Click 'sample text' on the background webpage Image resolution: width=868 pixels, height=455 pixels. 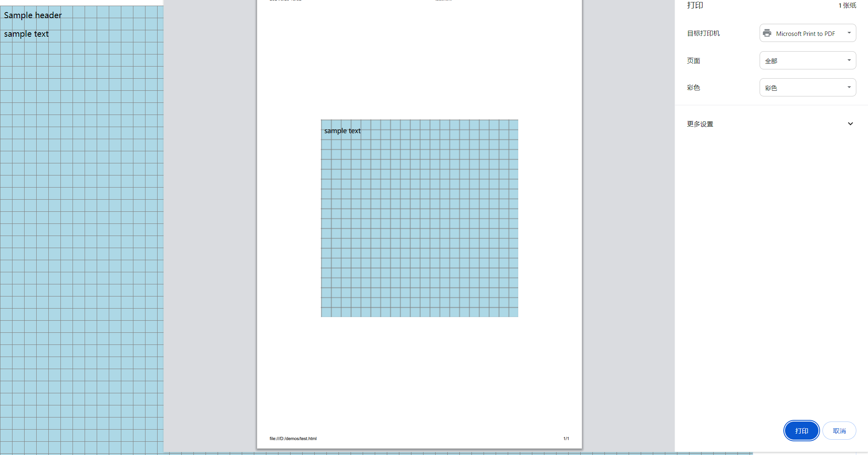(26, 34)
